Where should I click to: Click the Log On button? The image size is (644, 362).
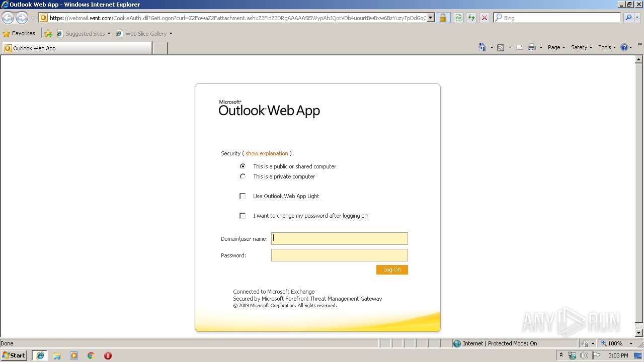392,269
